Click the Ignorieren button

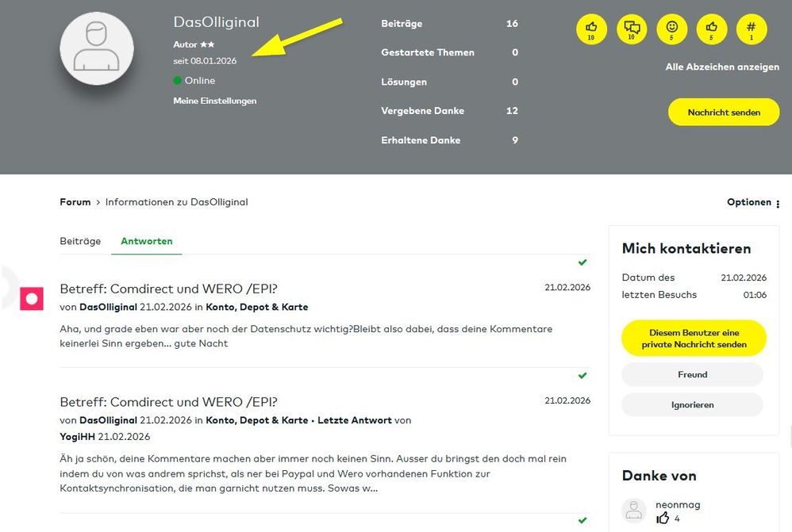692,405
